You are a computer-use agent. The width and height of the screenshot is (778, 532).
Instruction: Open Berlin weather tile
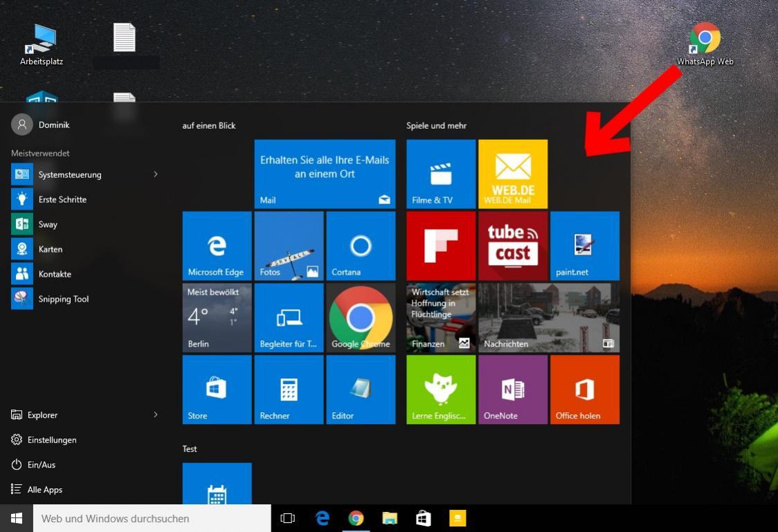(217, 318)
